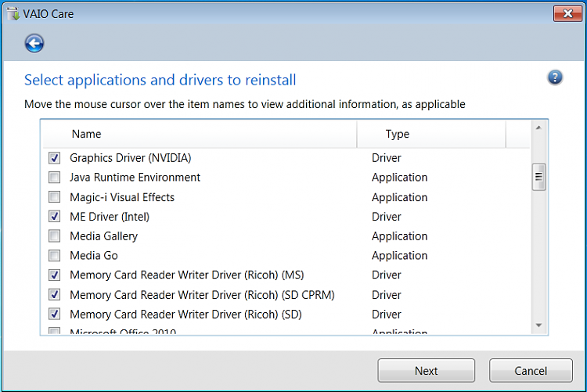Select the Magic-i Visual Effects row text
Image resolution: width=587 pixels, height=392 pixels.
click(122, 197)
